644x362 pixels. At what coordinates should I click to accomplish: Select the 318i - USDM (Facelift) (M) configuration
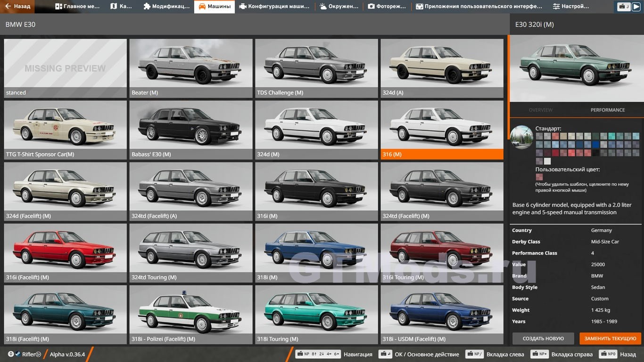pyautogui.click(x=442, y=314)
